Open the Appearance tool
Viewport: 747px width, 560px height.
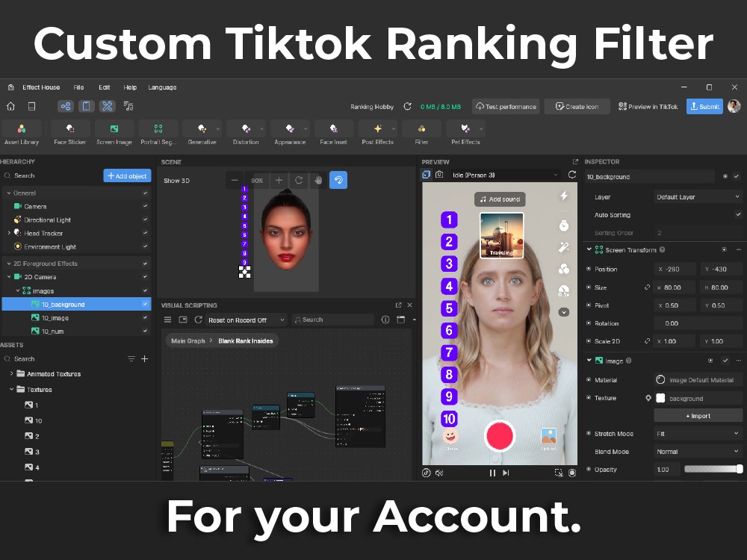[290, 134]
